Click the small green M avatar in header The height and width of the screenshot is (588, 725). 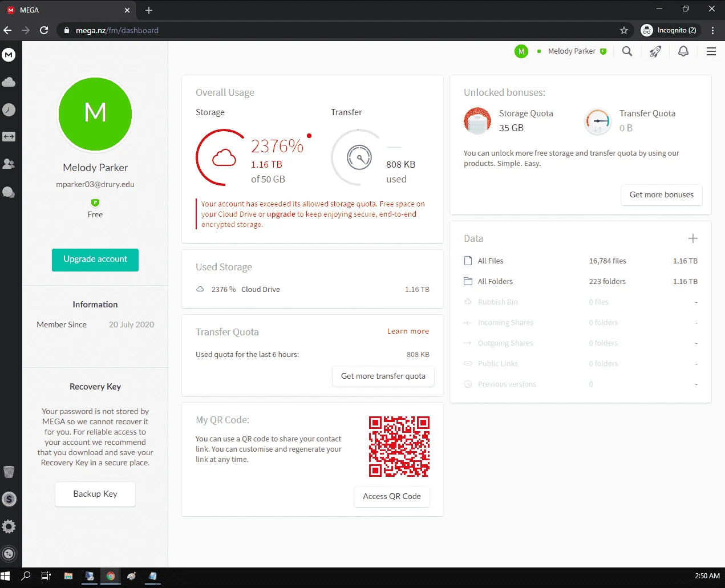521,51
